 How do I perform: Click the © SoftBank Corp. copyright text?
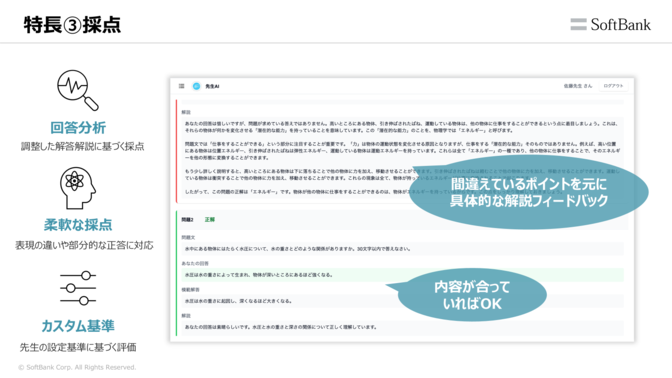[x=77, y=367]
